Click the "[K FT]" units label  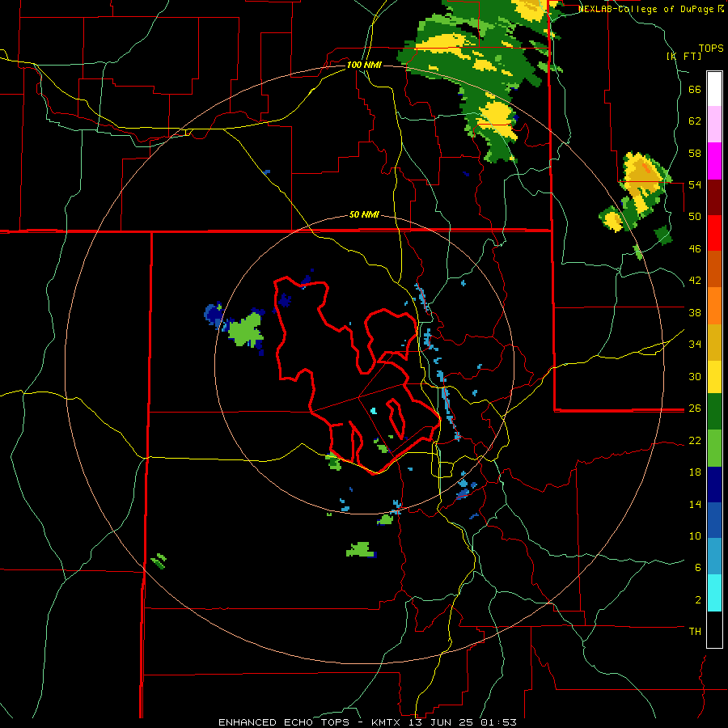(x=684, y=56)
